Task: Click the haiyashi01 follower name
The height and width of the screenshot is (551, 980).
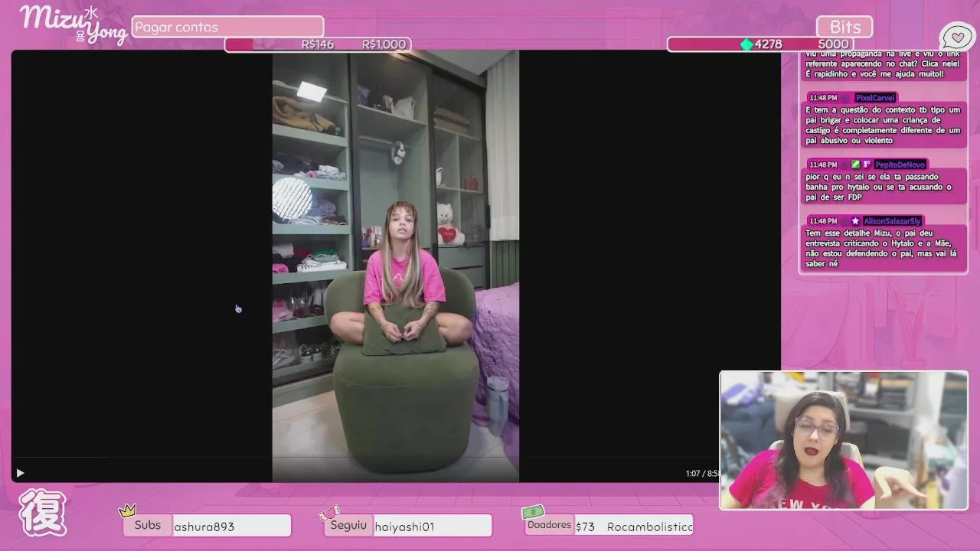Action: coord(405,527)
